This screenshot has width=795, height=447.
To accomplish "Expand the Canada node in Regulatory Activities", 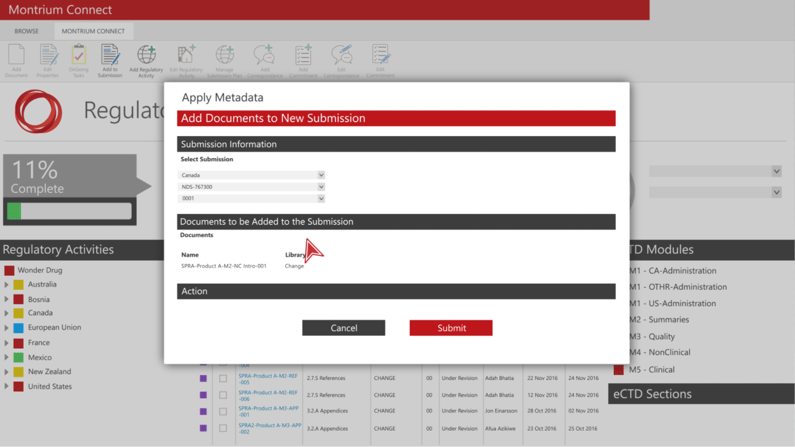I will tap(7, 313).
